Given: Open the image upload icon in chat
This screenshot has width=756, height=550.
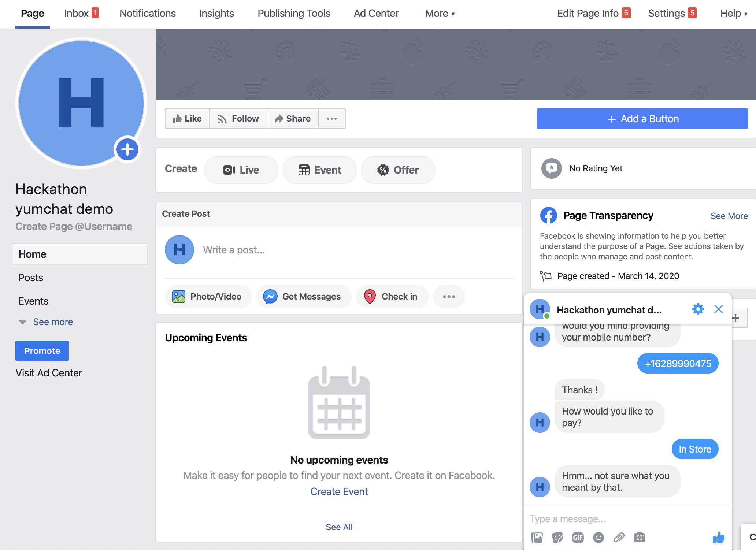Looking at the screenshot, I should [x=537, y=537].
